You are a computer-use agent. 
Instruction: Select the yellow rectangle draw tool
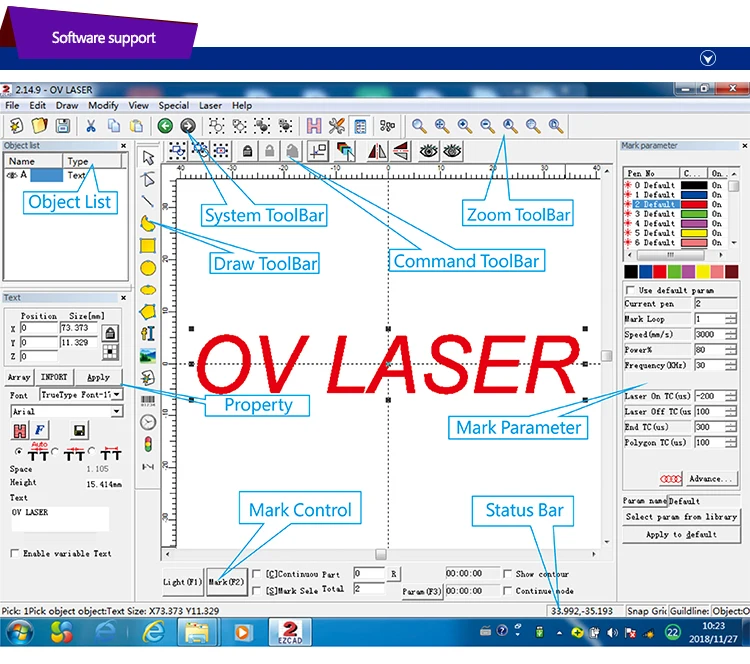point(148,245)
